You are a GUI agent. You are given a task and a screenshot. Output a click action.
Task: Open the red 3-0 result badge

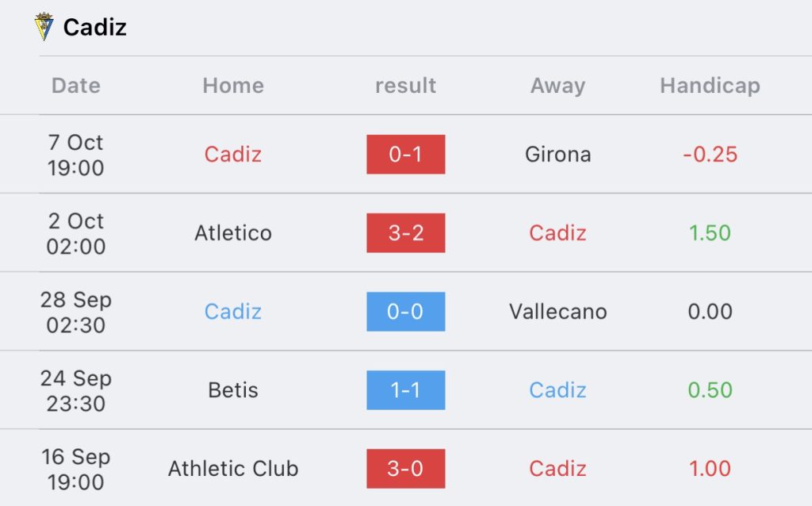coord(405,469)
